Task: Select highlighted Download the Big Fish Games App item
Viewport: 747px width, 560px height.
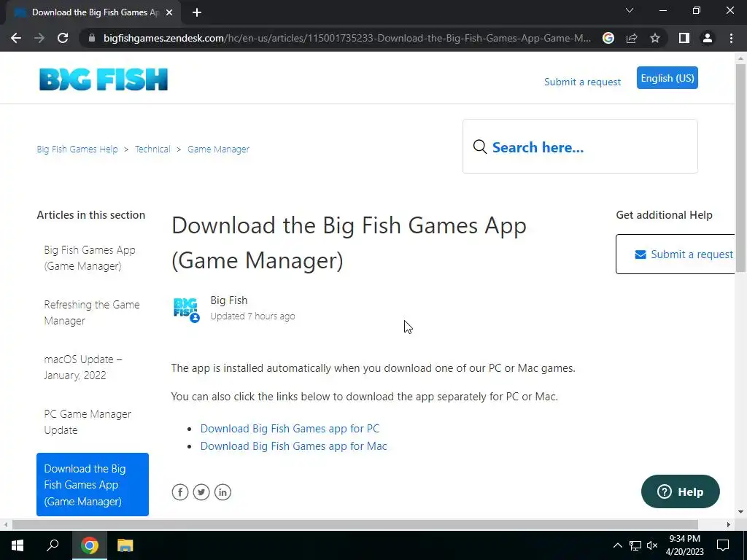Action: click(x=93, y=484)
